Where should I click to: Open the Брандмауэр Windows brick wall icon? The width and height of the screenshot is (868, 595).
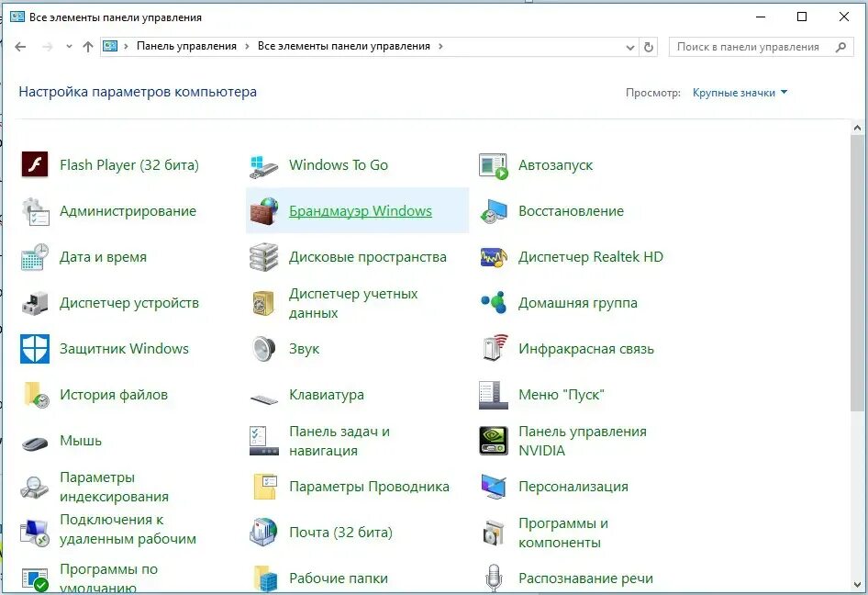[264, 211]
